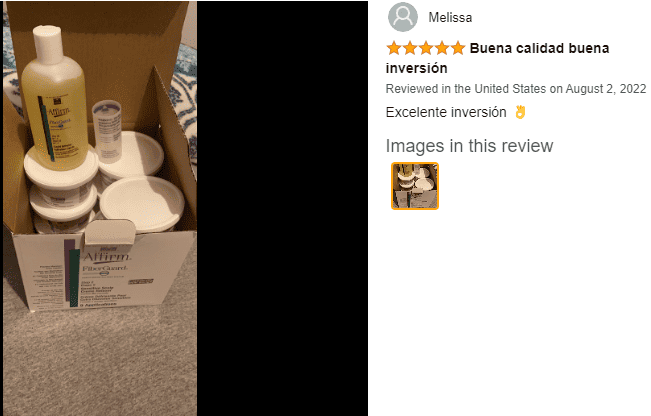Click the large review photo

click(x=100, y=208)
